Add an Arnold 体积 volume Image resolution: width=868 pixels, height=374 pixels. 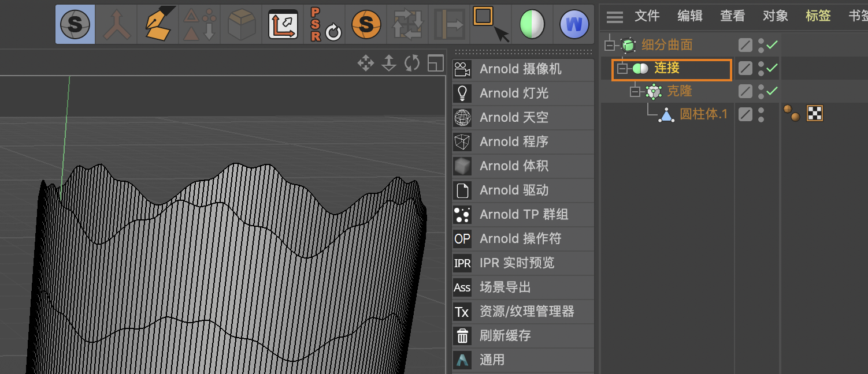pyautogui.click(x=523, y=166)
